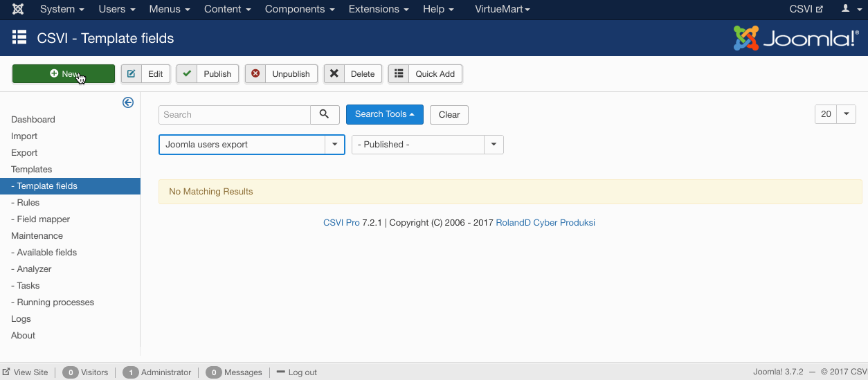The width and height of the screenshot is (868, 380).
Task: Click the CSVI Pro footer link
Action: (341, 223)
